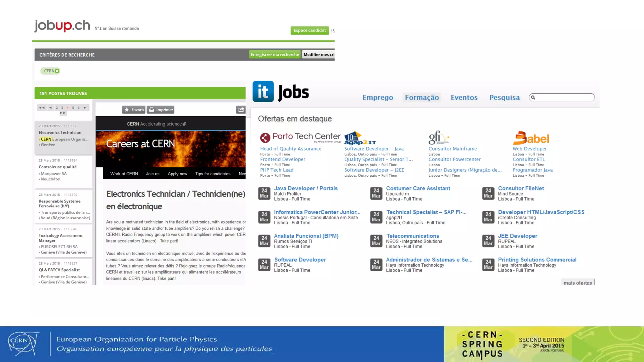Click the share icon above job posting
The image size is (644, 362).
241,110
